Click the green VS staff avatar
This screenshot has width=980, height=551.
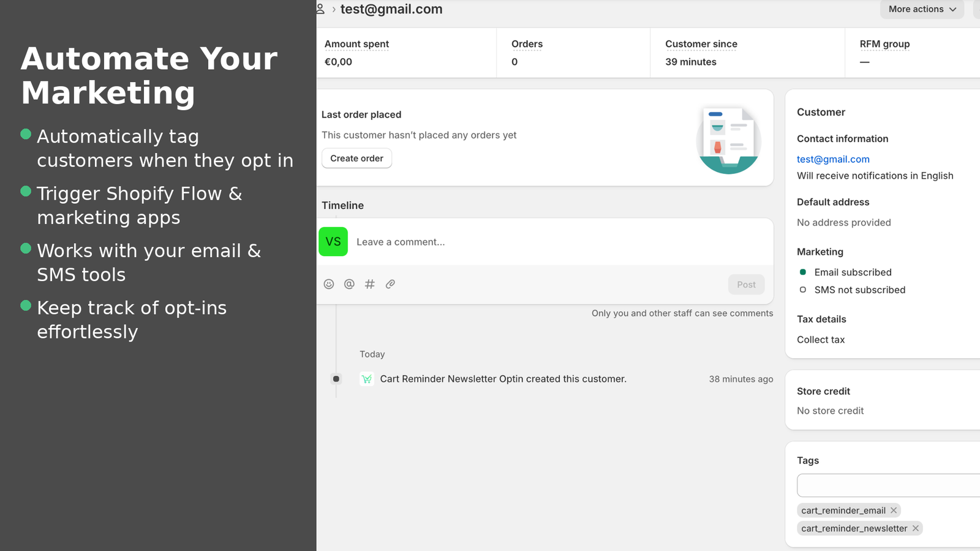click(333, 242)
